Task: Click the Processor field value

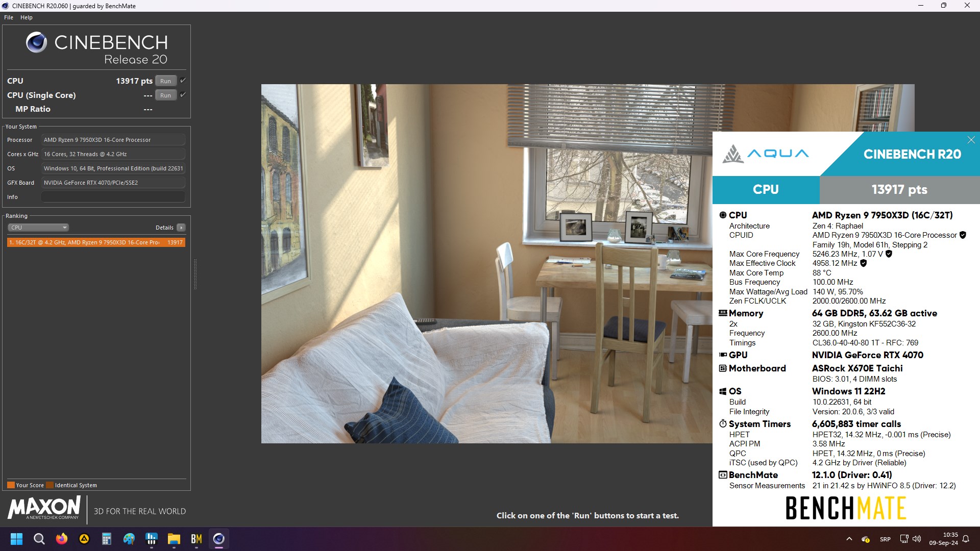Action: [113, 140]
